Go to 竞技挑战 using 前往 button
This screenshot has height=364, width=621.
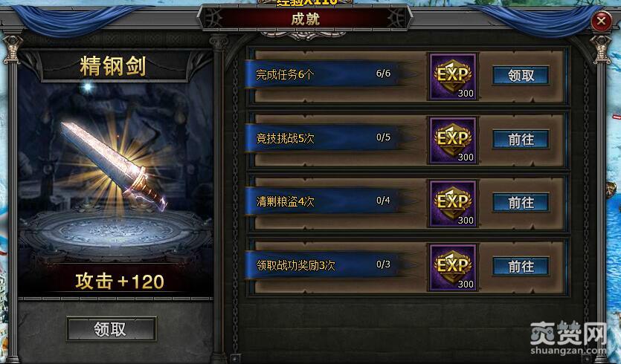click(x=521, y=139)
